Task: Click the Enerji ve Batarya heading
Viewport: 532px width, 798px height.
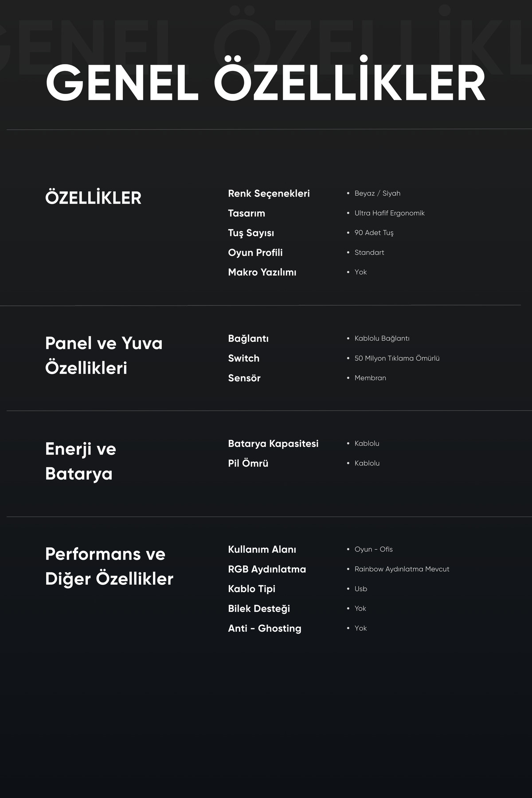Action: coord(81,461)
